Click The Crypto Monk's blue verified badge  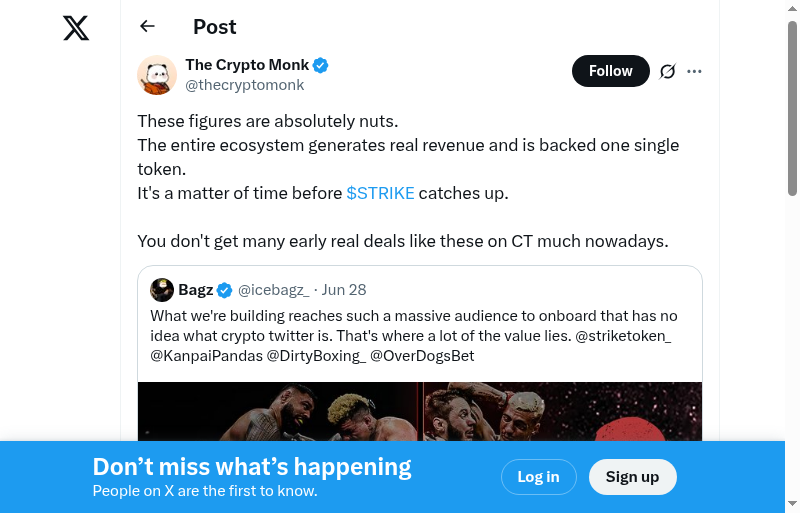(321, 65)
